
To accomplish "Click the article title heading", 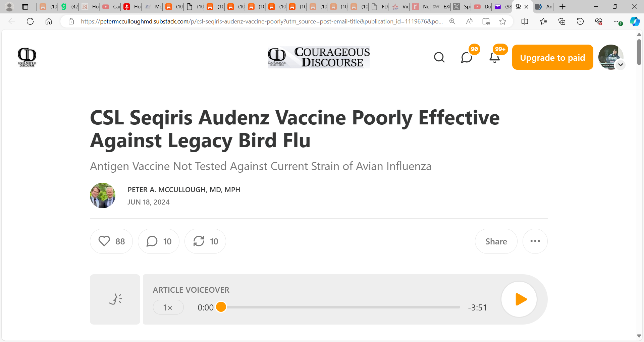I will [295, 129].
